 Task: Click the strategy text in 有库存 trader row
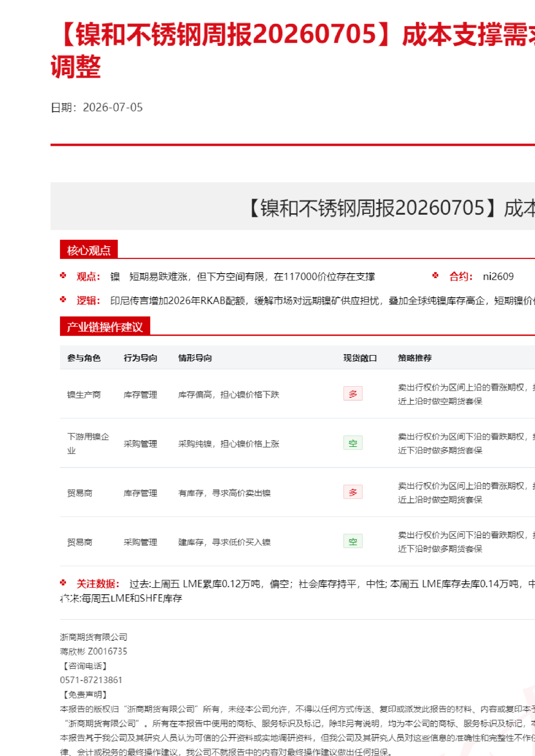pyautogui.click(x=467, y=492)
